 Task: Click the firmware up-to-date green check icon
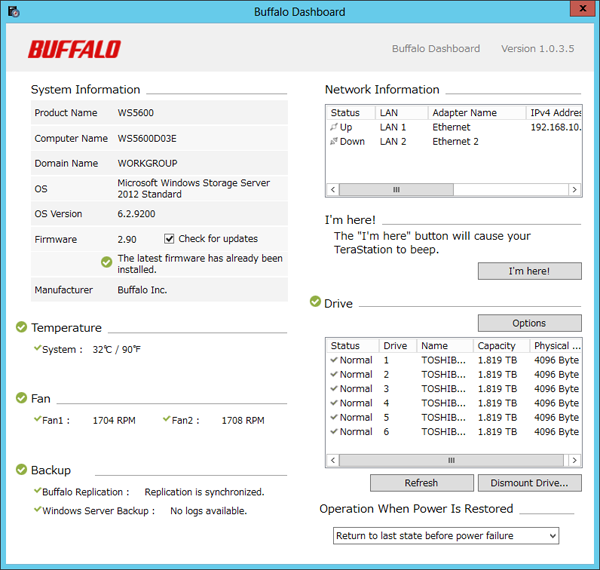tap(107, 263)
